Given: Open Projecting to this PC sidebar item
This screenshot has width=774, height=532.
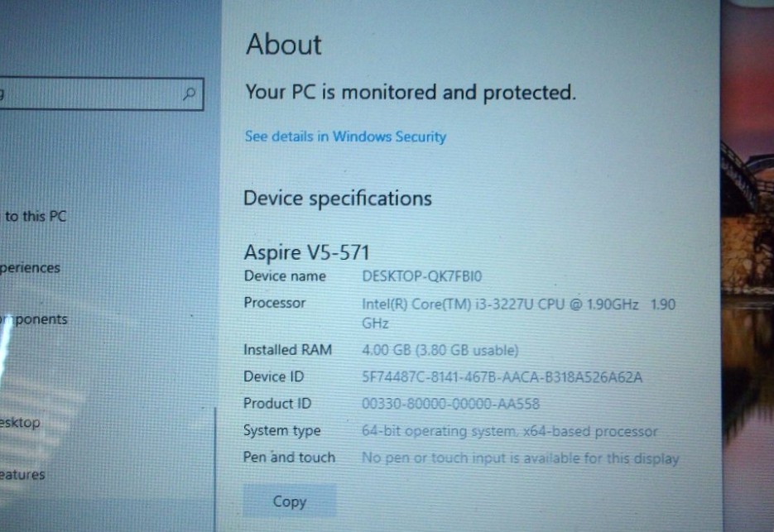Looking at the screenshot, I should click(x=34, y=216).
